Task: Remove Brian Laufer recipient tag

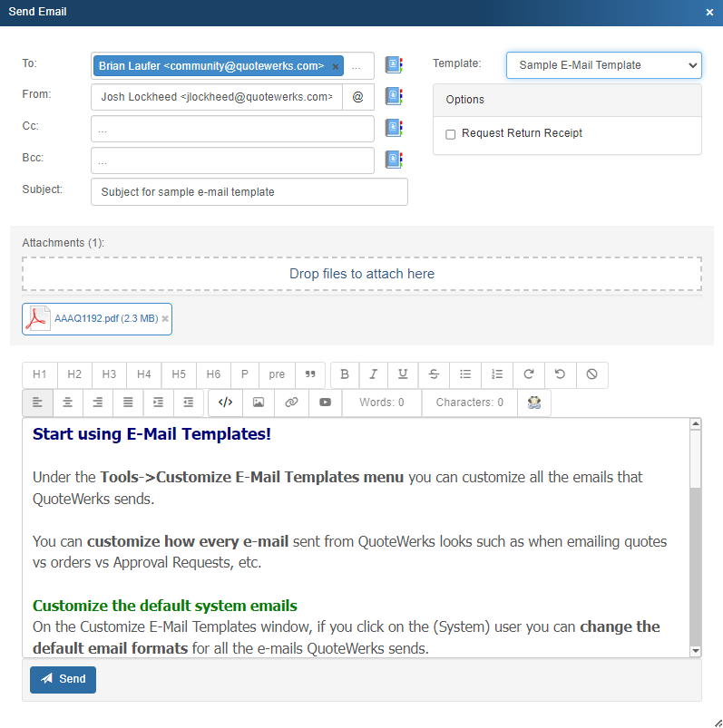Action: pyautogui.click(x=335, y=66)
